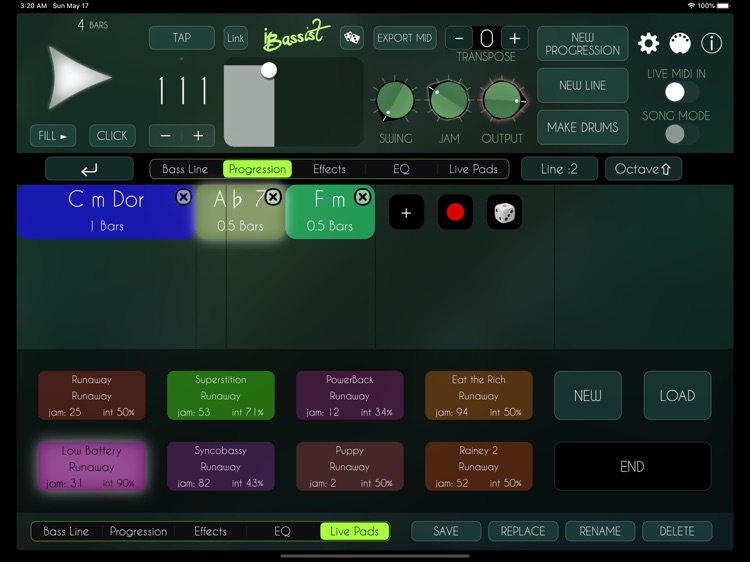Decrease transpose with minus button
750x562 pixels.
[x=459, y=38]
